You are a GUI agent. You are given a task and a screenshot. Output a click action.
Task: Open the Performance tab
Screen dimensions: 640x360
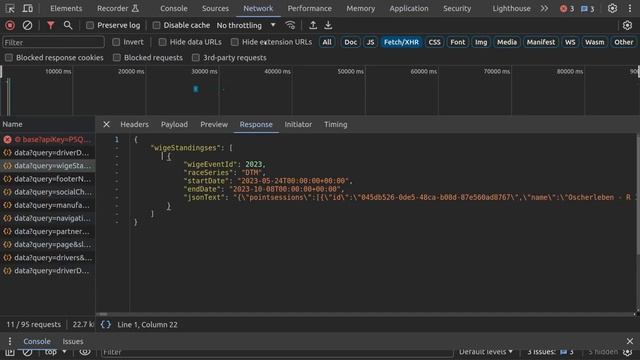tap(310, 9)
